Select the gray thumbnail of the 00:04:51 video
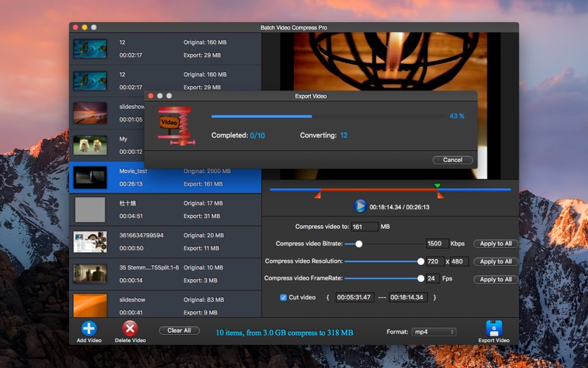Viewport: 588px width, 368px height. [90, 210]
